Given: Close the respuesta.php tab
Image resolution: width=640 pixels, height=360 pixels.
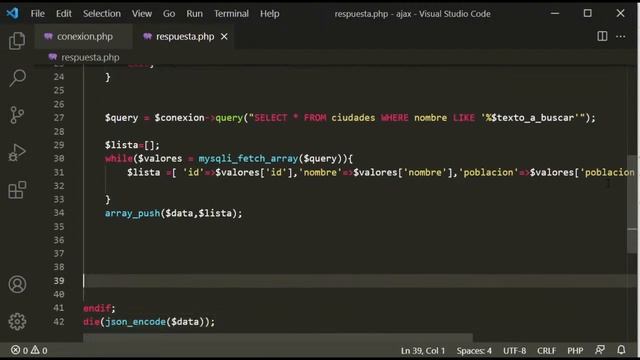Looking at the screenshot, I should (x=224, y=37).
